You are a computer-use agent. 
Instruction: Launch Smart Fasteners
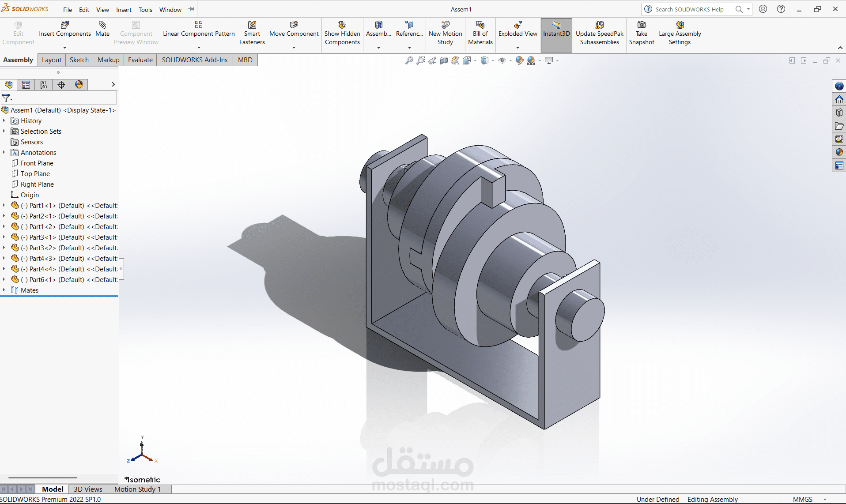coord(252,33)
